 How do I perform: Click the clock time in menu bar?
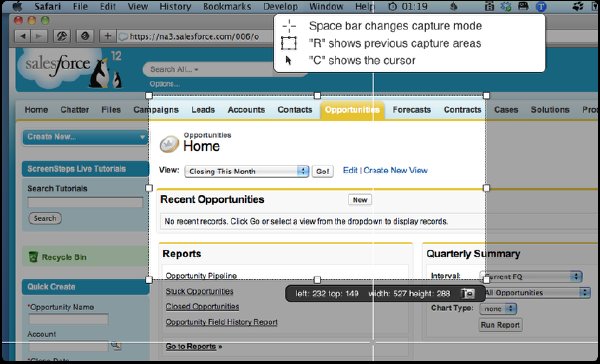[415, 7]
